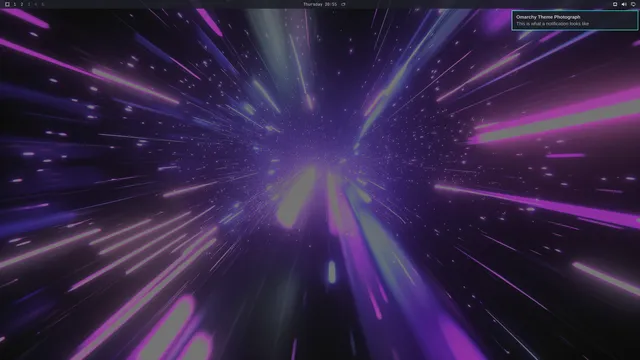Viewport: 640px width, 360px height.
Task: Switch to workspace 2
Action: pos(22,4)
